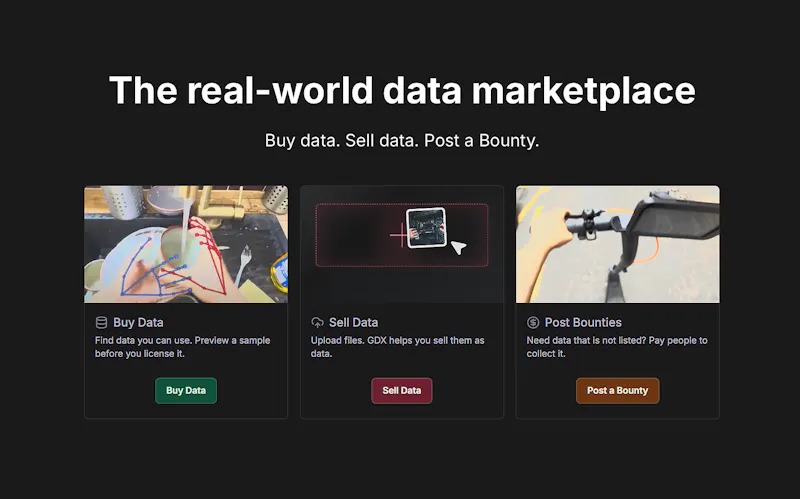The height and width of the screenshot is (499, 800).
Task: Click the cursor arrow graphic in upload illustration
Action: [x=458, y=247]
